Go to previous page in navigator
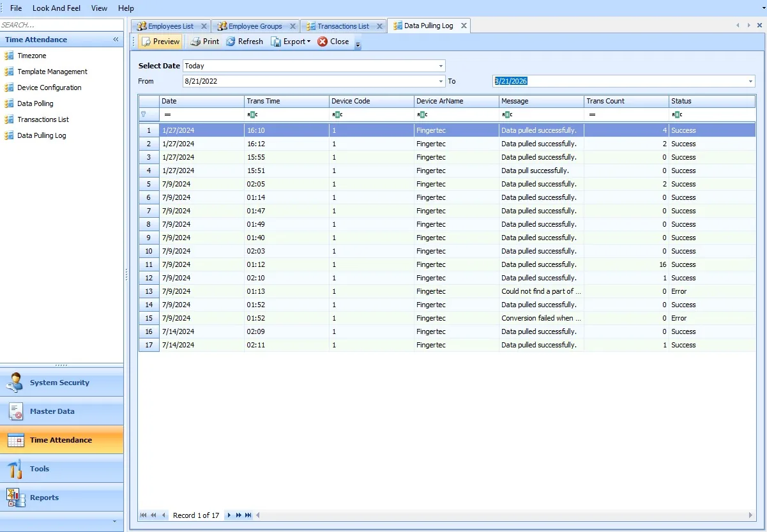The width and height of the screenshot is (767, 532). 154,515
